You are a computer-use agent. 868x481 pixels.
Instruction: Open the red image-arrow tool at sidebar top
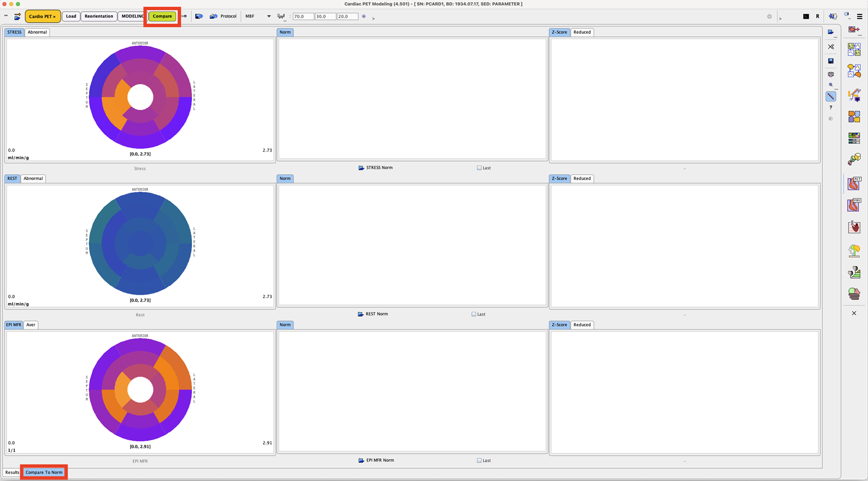(x=854, y=29)
